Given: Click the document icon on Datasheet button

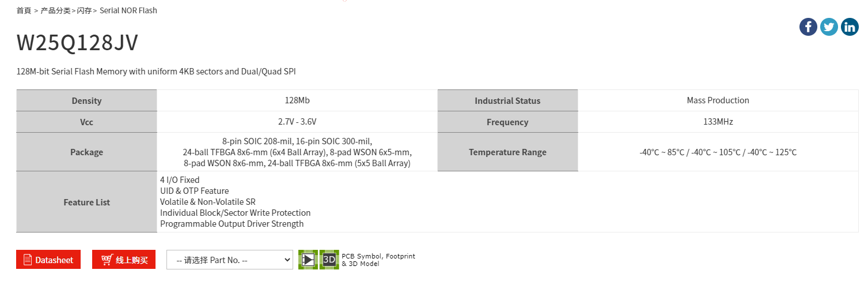Looking at the screenshot, I should 28,260.
